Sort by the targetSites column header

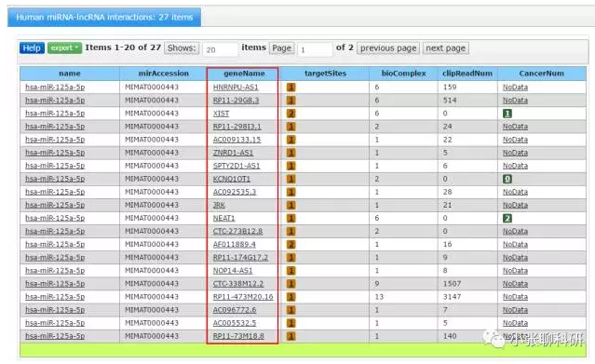coord(325,74)
